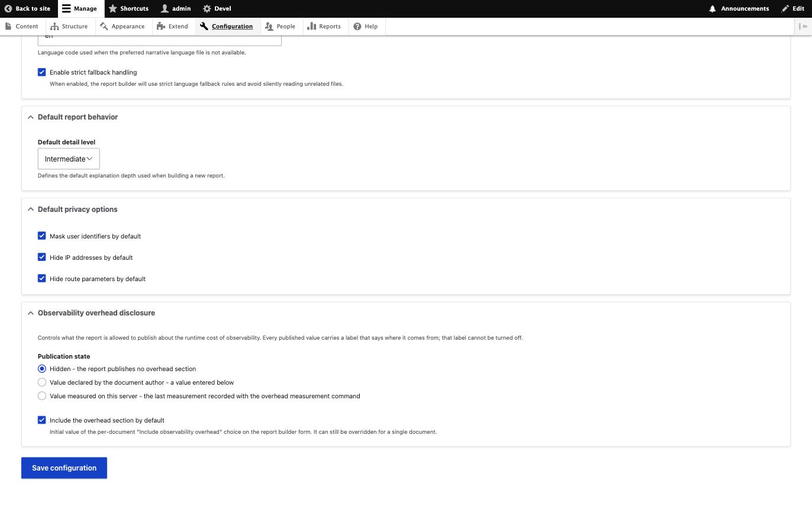The height and width of the screenshot is (522, 812).
Task: Open the People menu item
Action: [281, 26]
